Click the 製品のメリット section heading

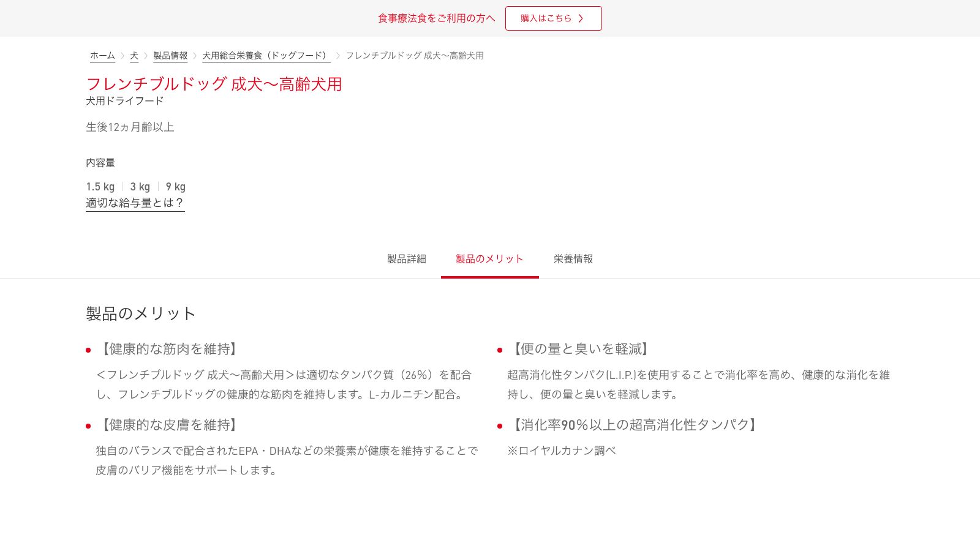tap(141, 313)
